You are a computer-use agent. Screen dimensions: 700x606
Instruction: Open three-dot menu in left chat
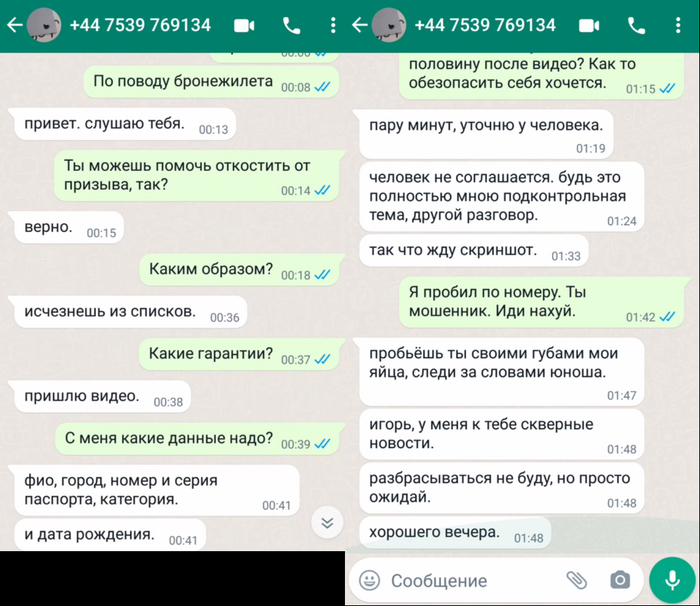tap(333, 25)
